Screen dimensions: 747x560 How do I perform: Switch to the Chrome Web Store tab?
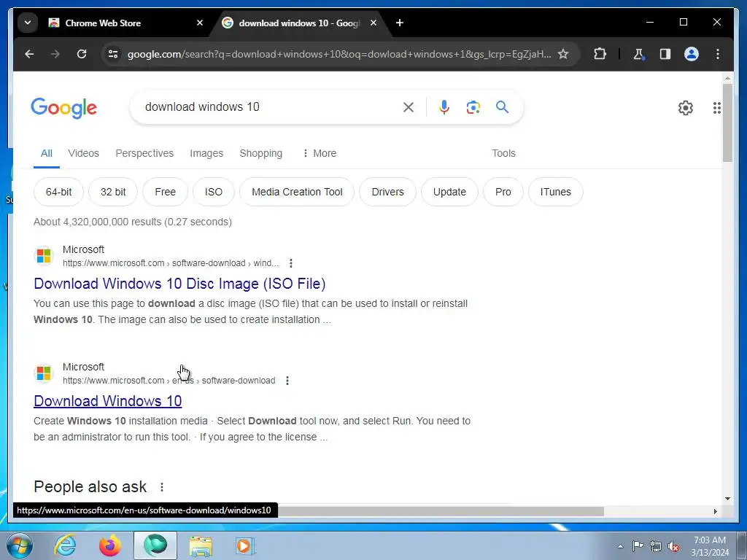point(125,23)
